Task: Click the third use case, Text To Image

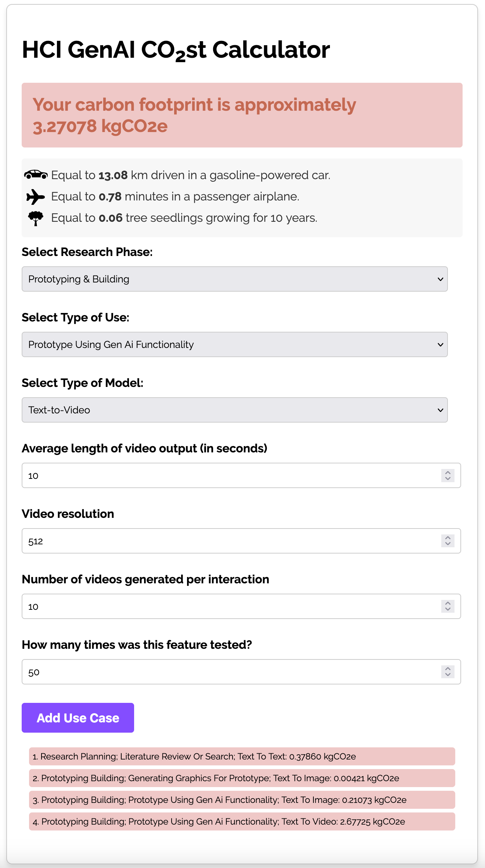Action: [242, 800]
